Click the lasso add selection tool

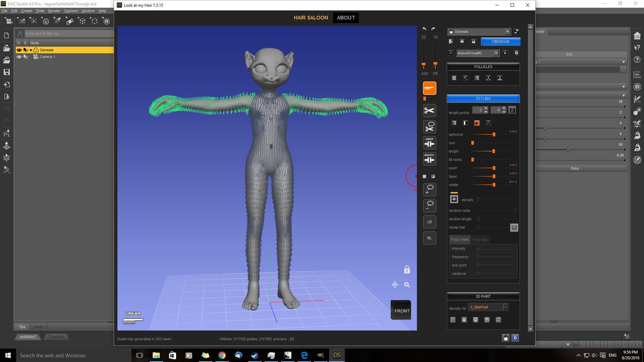429,189
